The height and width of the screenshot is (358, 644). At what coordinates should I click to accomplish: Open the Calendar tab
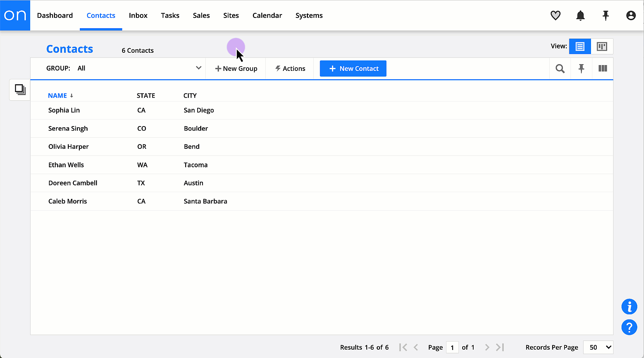[267, 15]
